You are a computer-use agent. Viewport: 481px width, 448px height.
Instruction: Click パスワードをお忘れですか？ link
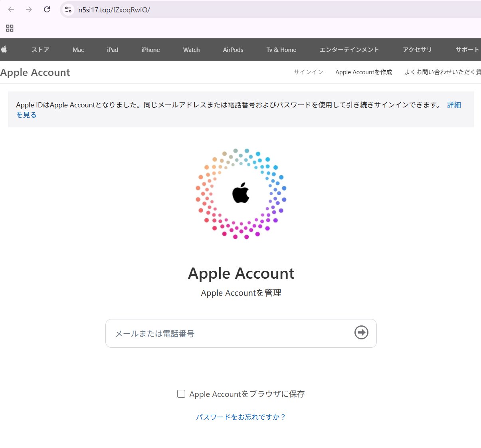(x=241, y=417)
